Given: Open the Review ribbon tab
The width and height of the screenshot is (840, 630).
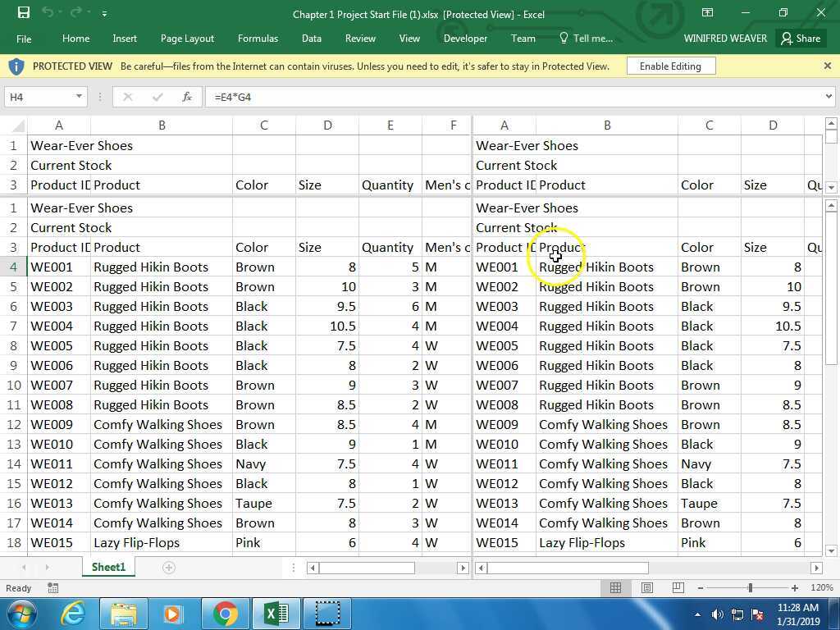Looking at the screenshot, I should [x=360, y=38].
